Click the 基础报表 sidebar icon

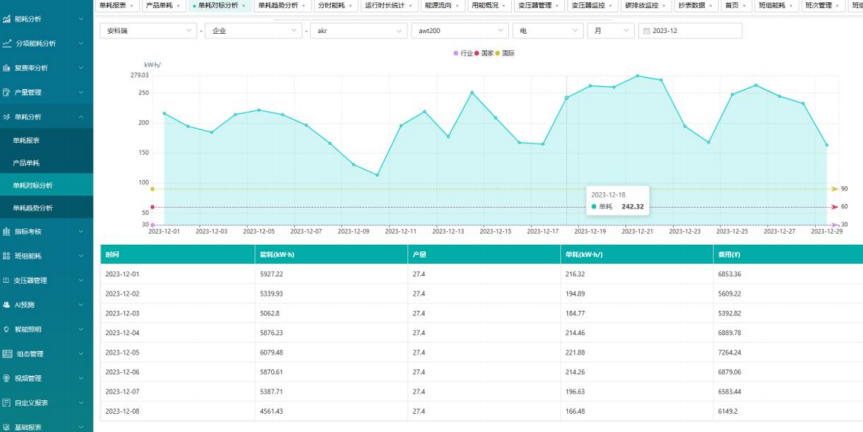point(7,427)
